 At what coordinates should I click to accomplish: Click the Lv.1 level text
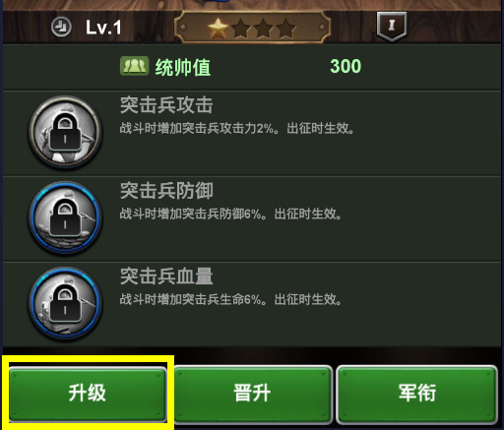pos(103,28)
